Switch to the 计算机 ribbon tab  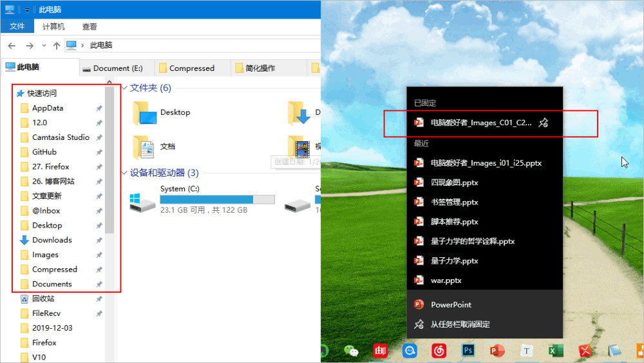[x=53, y=26]
